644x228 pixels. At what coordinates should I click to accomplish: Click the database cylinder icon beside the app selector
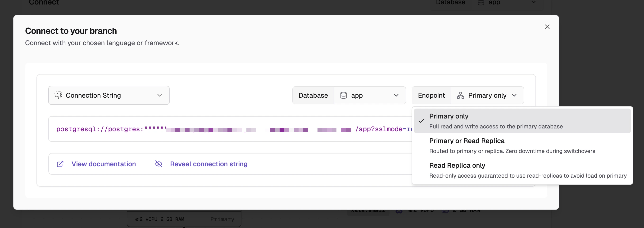(x=344, y=95)
